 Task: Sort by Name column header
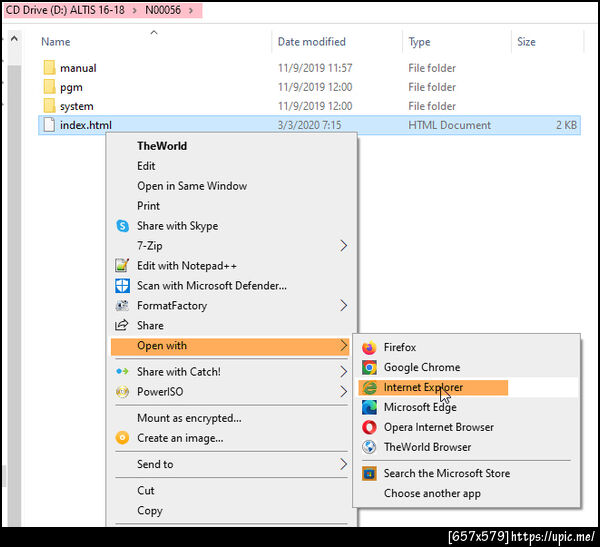[55, 42]
